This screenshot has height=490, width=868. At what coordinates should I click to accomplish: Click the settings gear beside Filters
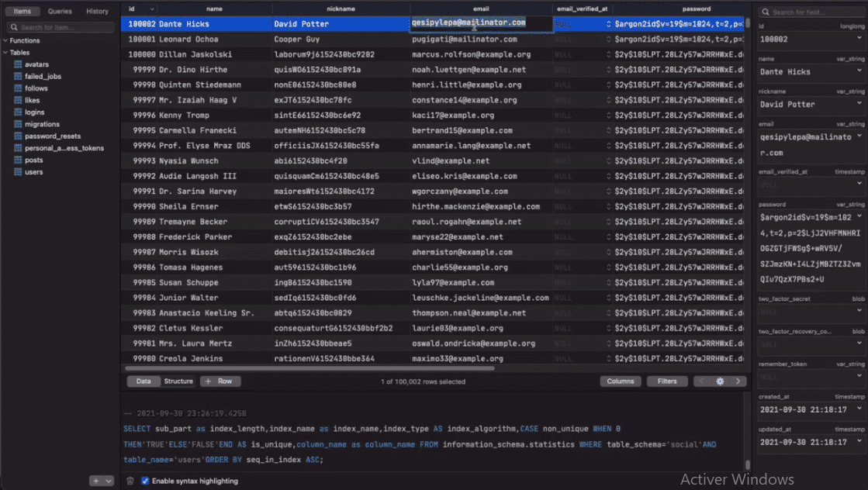coord(720,381)
